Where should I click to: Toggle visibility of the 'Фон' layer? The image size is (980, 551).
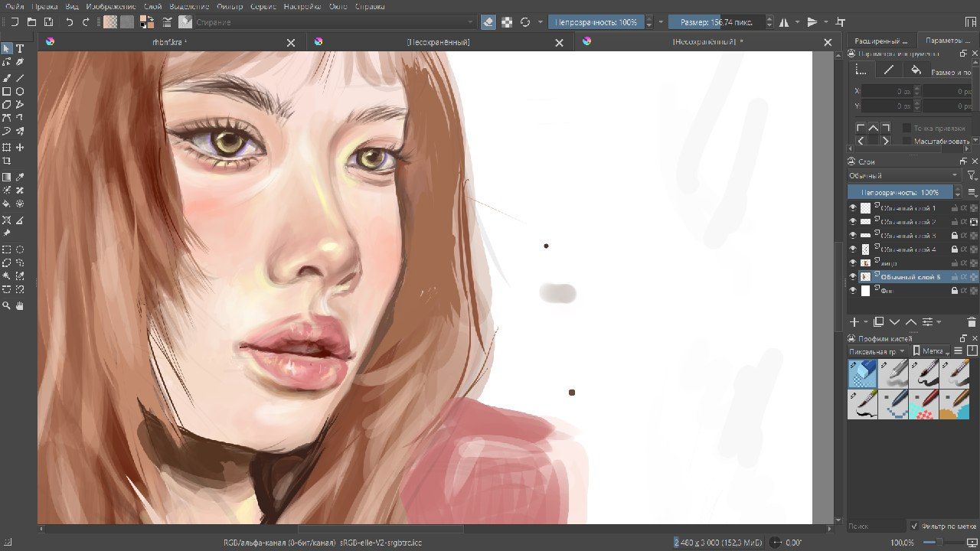853,291
